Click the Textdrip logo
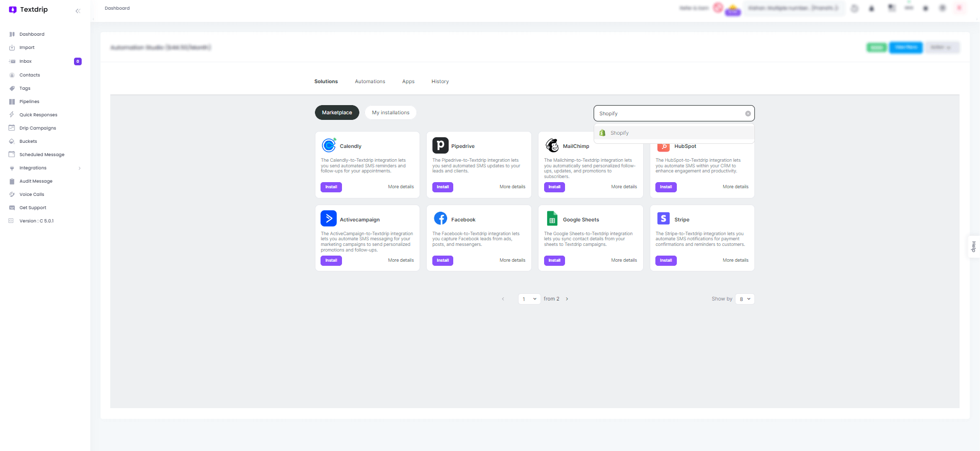Screen dimensions: 980x451 pos(28,9)
